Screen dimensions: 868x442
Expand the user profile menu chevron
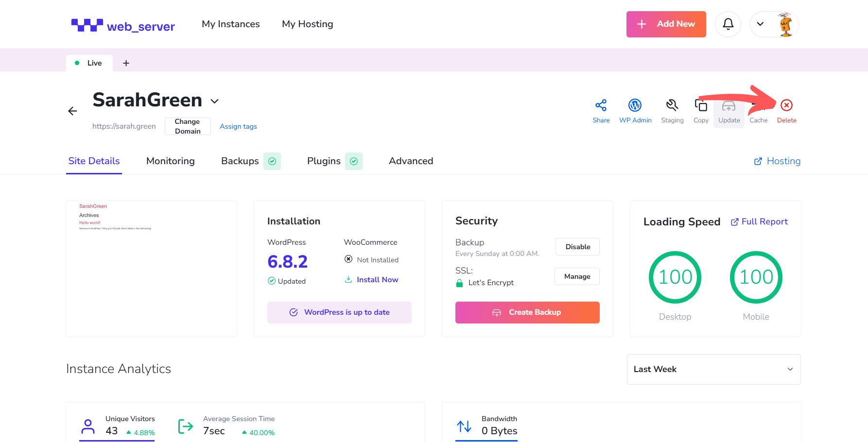(761, 24)
